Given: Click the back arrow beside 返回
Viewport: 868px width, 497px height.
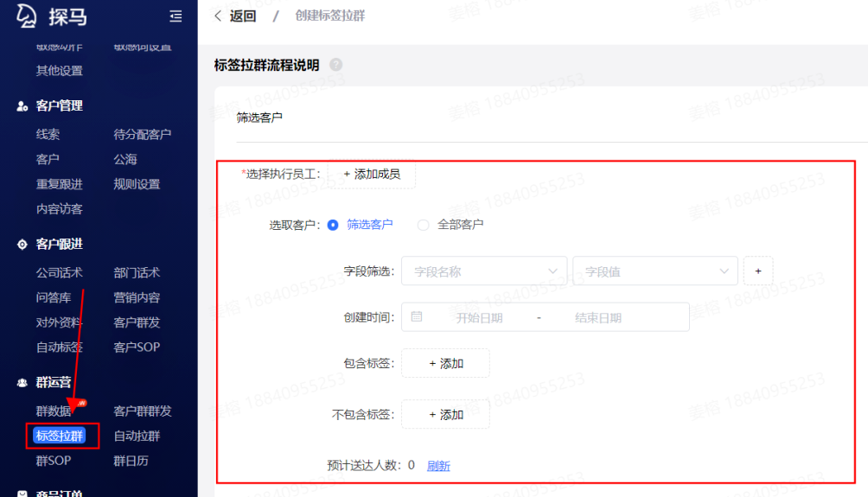Looking at the screenshot, I should click(x=218, y=16).
